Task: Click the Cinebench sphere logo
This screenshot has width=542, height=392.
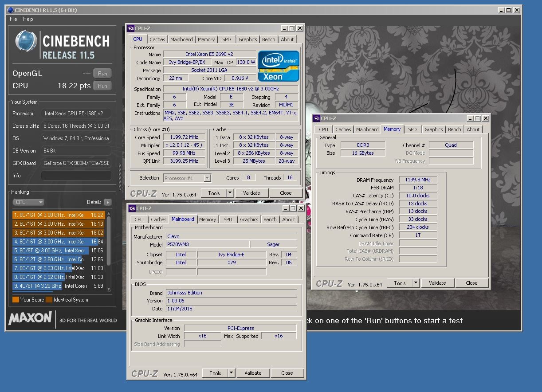Action: pyautogui.click(x=26, y=41)
